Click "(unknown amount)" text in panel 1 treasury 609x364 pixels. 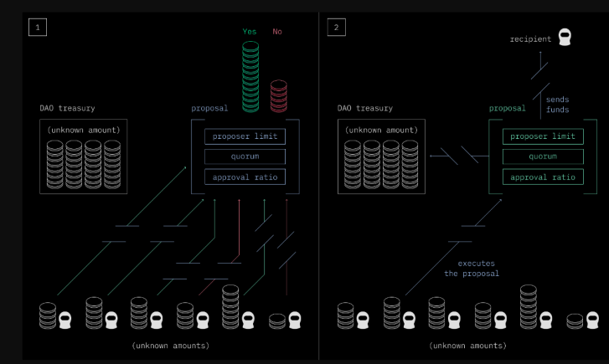84,130
